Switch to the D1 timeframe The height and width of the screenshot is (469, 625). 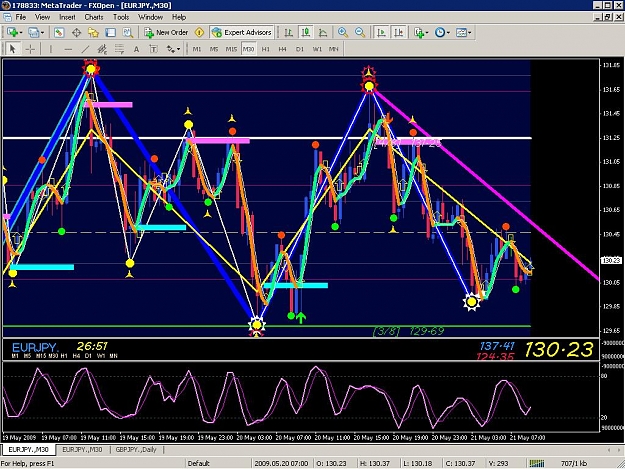coord(300,49)
